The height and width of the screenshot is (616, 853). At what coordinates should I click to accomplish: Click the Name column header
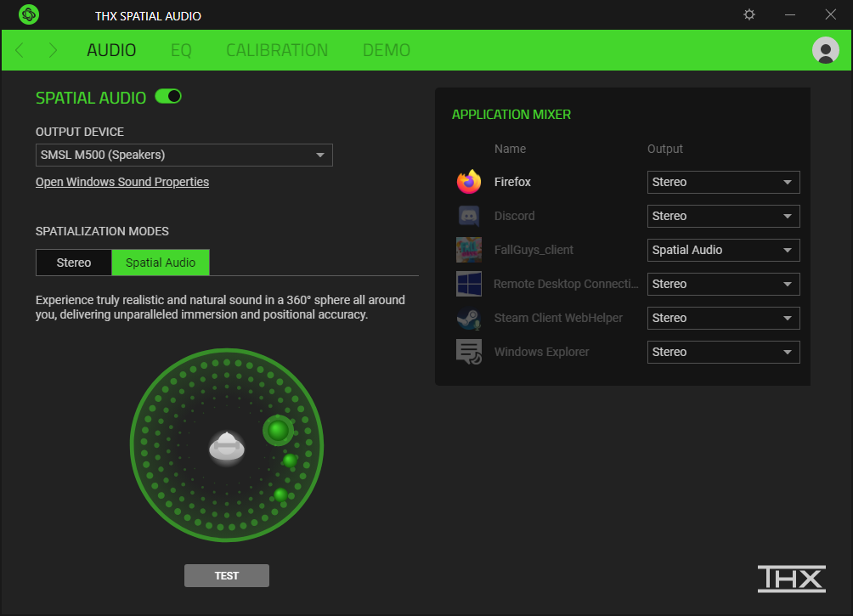[x=511, y=149]
